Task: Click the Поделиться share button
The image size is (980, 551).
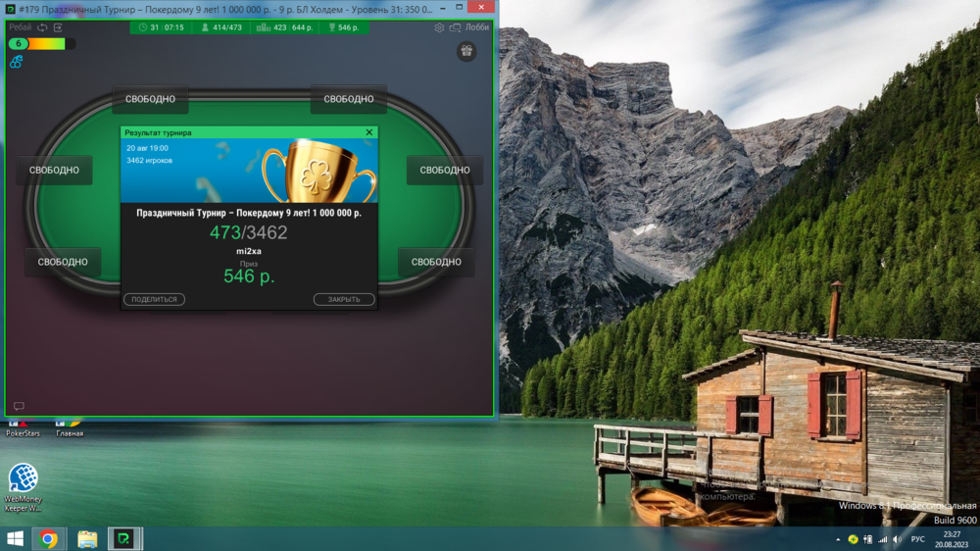Action: [154, 299]
